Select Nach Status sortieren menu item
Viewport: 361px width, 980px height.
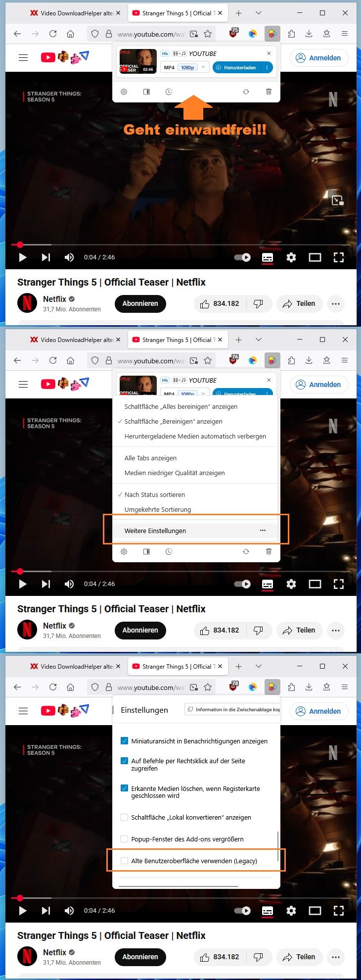195,494
